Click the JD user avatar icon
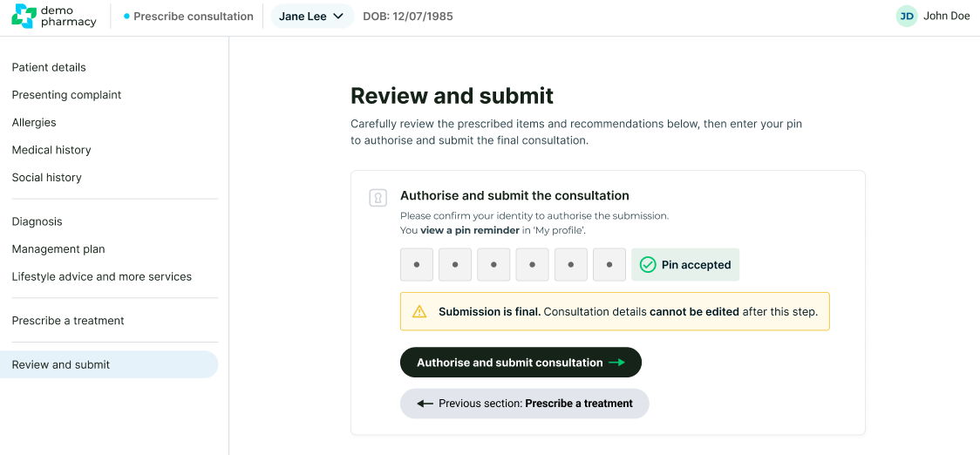 coord(907,16)
